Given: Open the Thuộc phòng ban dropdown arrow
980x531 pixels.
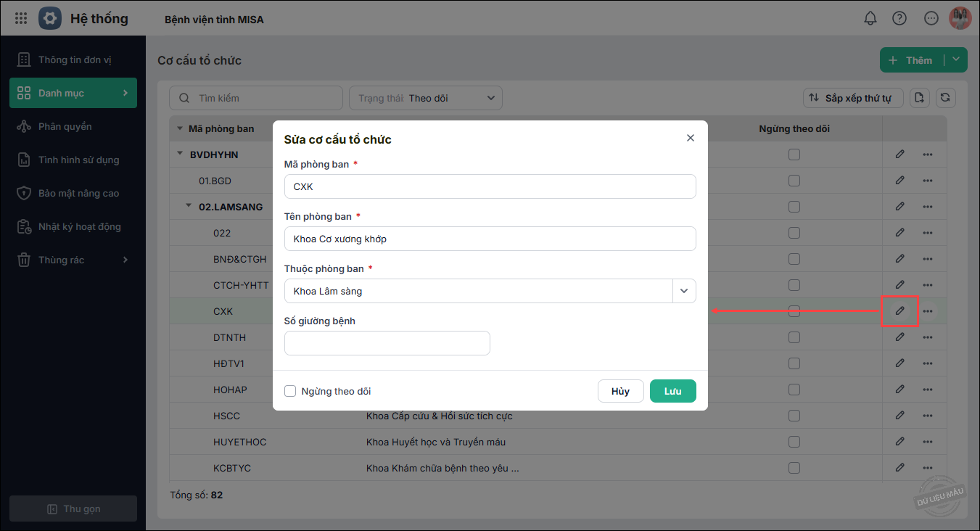Looking at the screenshot, I should (684, 291).
